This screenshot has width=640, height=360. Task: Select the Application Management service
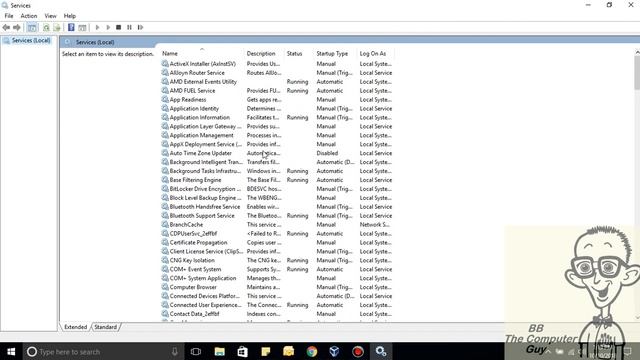(201, 136)
